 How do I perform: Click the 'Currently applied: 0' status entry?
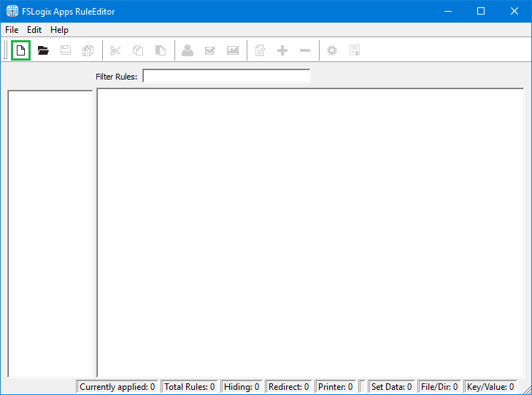pyautogui.click(x=117, y=387)
